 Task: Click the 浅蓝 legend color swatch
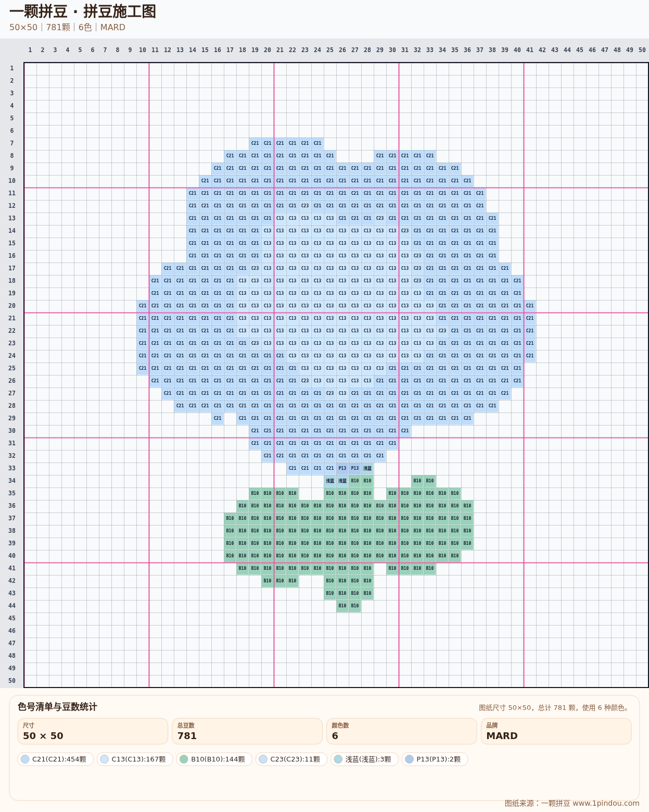click(338, 759)
